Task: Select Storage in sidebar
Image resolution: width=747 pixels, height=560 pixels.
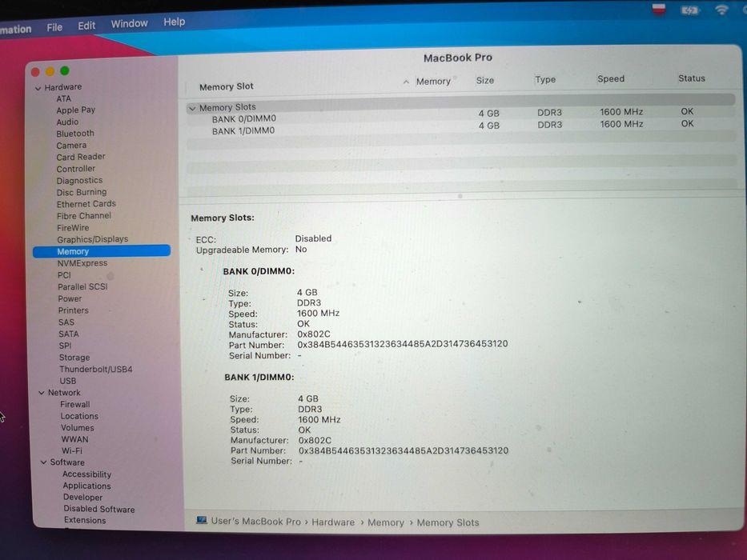Action: pos(74,357)
